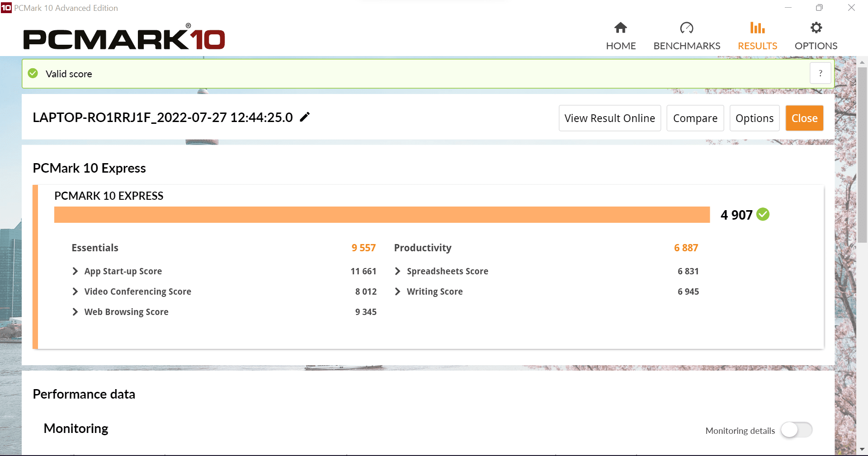Open the question mark help button

(x=820, y=73)
